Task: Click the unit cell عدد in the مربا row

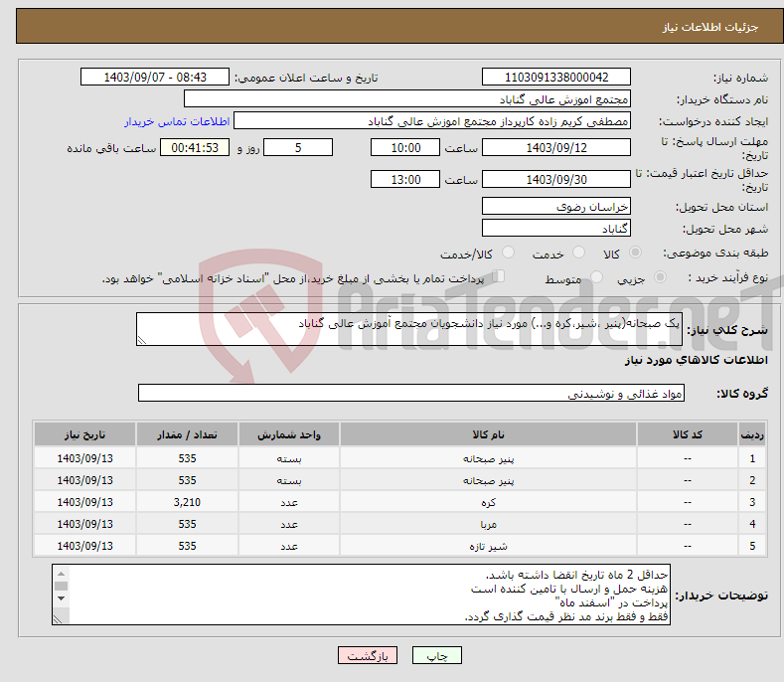Action: (x=289, y=524)
